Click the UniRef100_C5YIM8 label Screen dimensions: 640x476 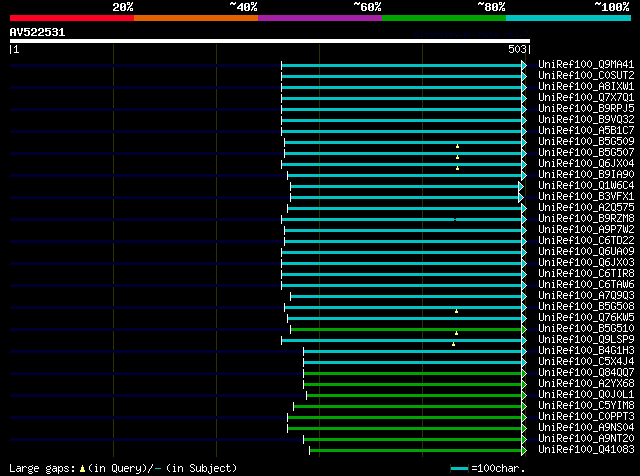586,406
